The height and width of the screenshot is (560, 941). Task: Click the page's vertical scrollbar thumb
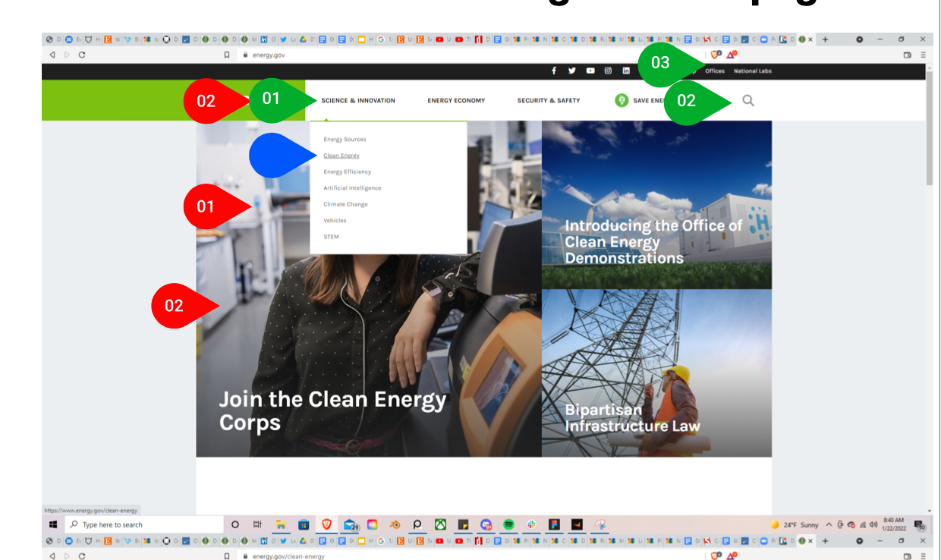(x=930, y=129)
